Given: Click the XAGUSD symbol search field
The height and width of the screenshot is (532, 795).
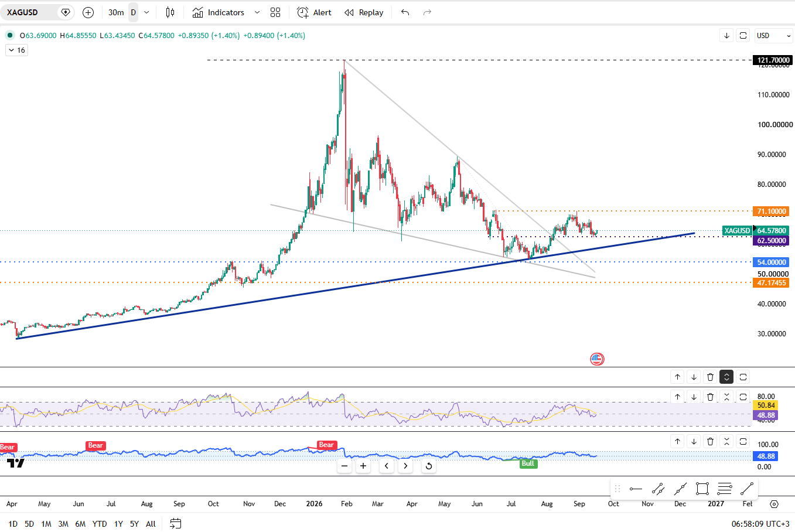Looking at the screenshot, I should pyautogui.click(x=32, y=12).
